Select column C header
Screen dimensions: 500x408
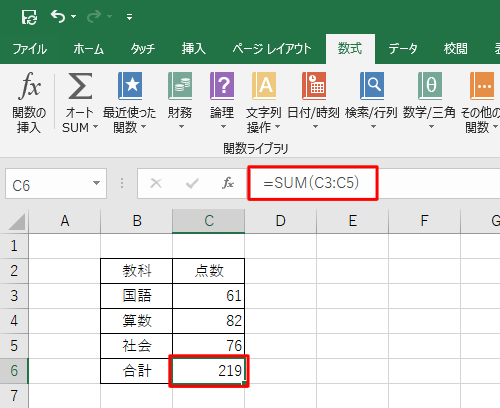209,221
